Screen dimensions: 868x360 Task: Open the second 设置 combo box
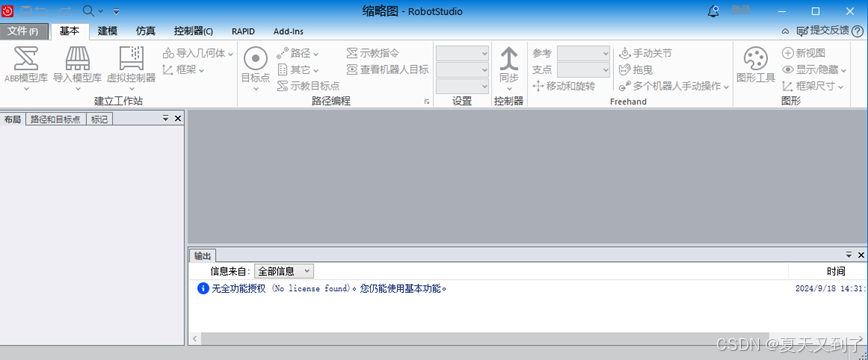pos(462,70)
